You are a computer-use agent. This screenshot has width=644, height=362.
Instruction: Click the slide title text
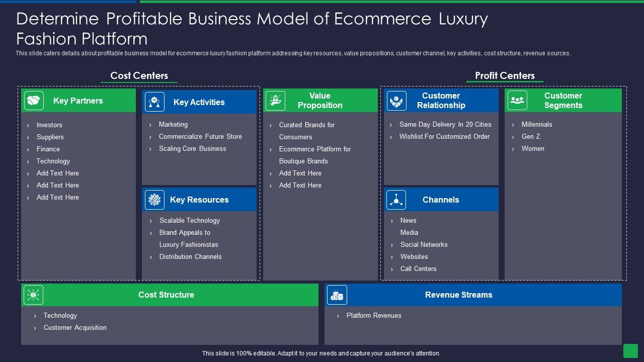[252, 29]
